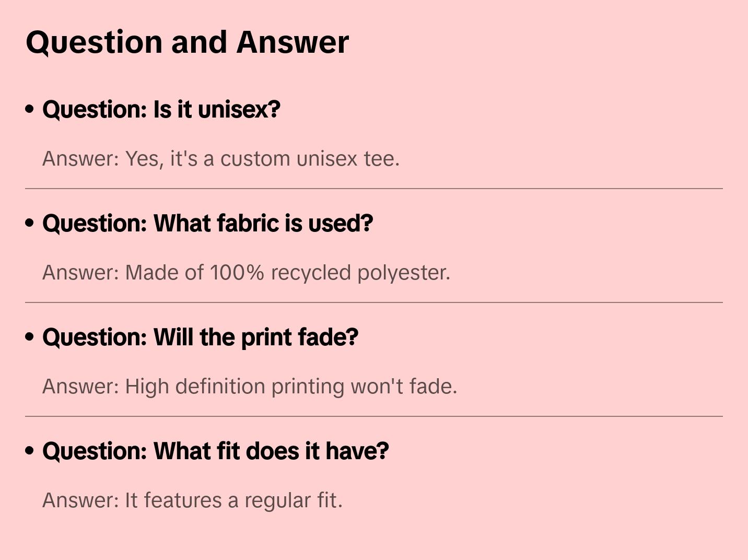
Task: Click the divider below the unisex answer
Action: (x=374, y=189)
